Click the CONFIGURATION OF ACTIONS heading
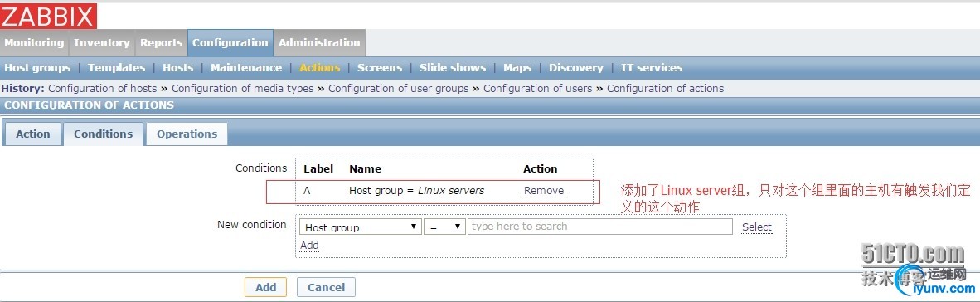The image size is (980, 302). click(89, 105)
